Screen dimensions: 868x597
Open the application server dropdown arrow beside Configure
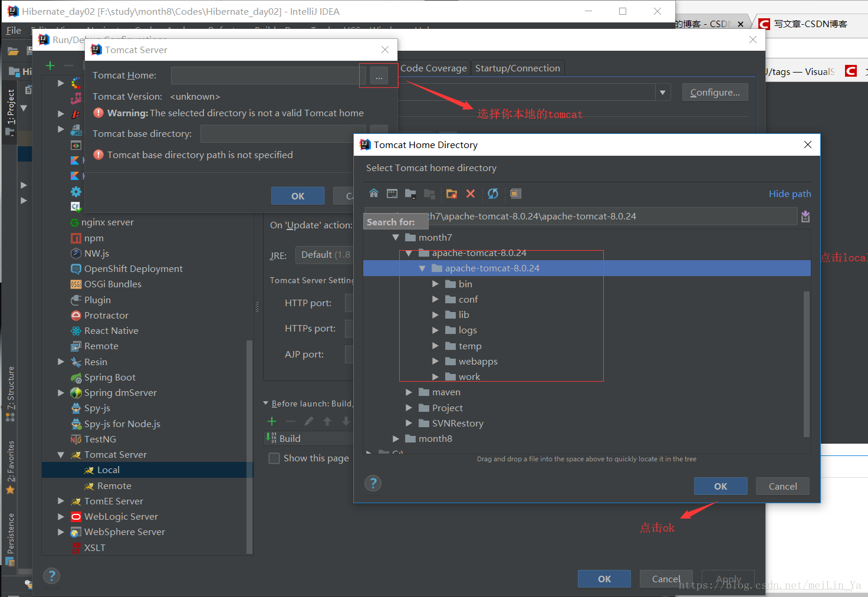click(x=663, y=93)
